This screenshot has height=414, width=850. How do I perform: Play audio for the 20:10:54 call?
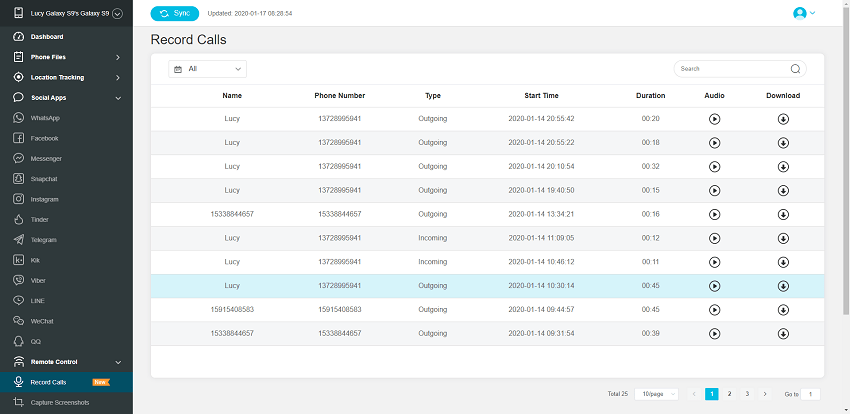click(714, 167)
